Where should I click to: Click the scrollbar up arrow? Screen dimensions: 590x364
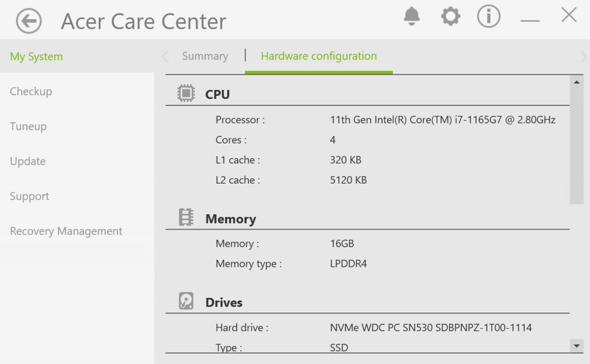click(577, 82)
